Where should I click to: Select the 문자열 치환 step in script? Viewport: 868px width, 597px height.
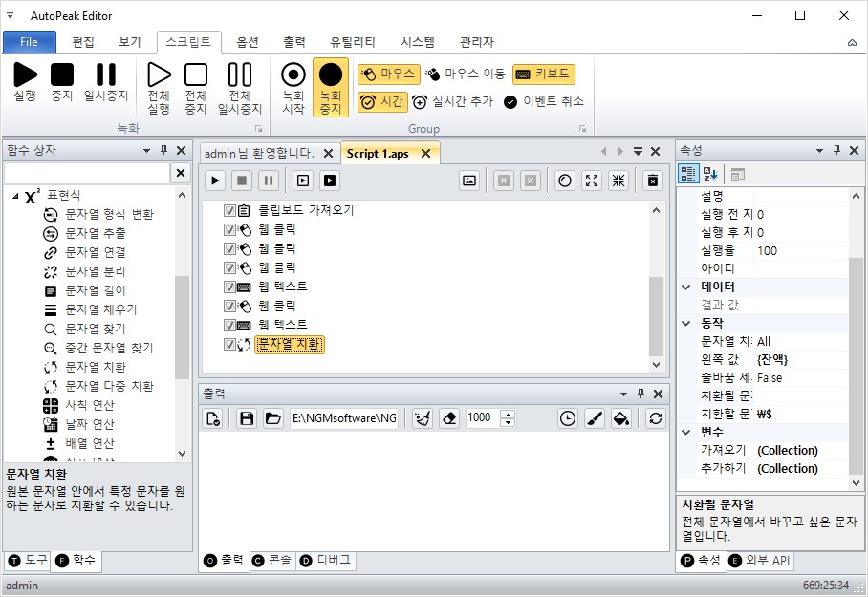pos(290,344)
